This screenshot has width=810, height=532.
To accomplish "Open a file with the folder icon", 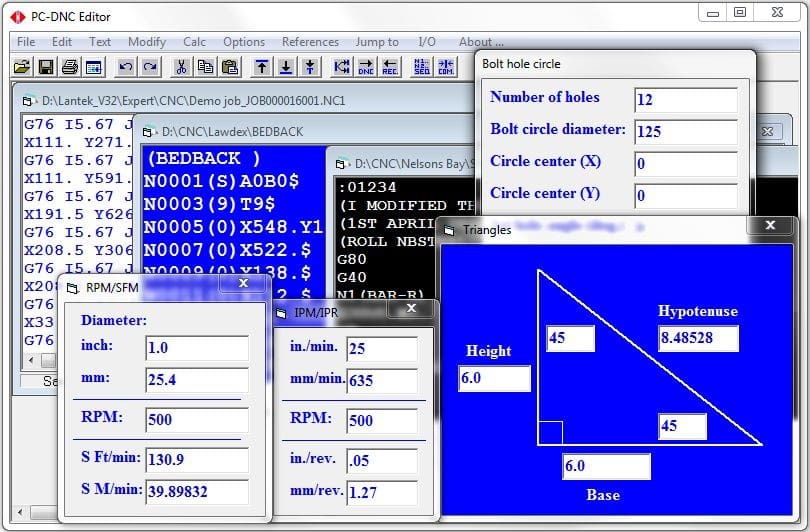I will pos(22,67).
